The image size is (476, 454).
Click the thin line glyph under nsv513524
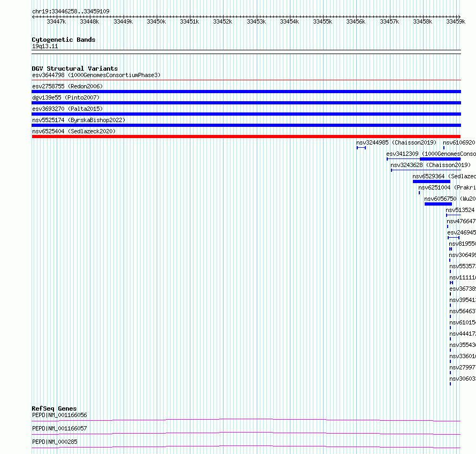(x=454, y=215)
